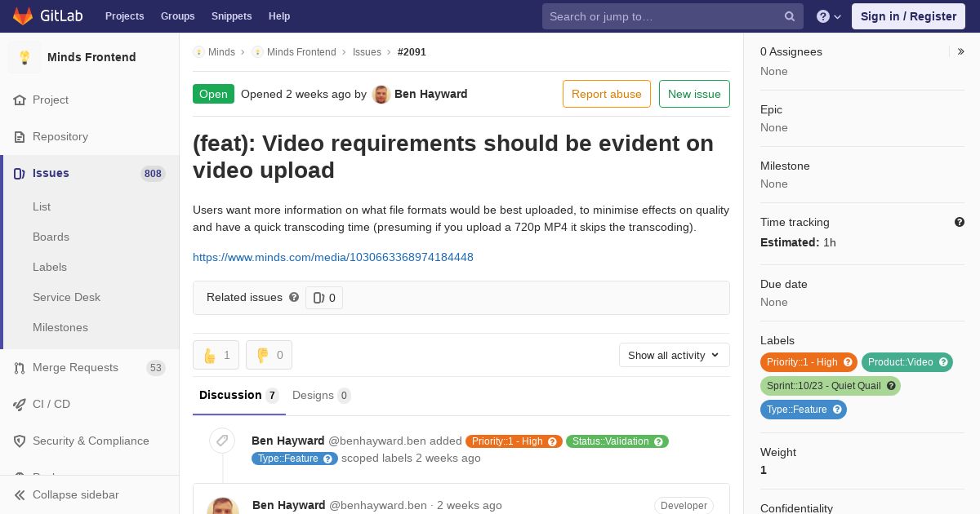
Task: Click the Project home icon in sidebar
Action: (x=20, y=100)
